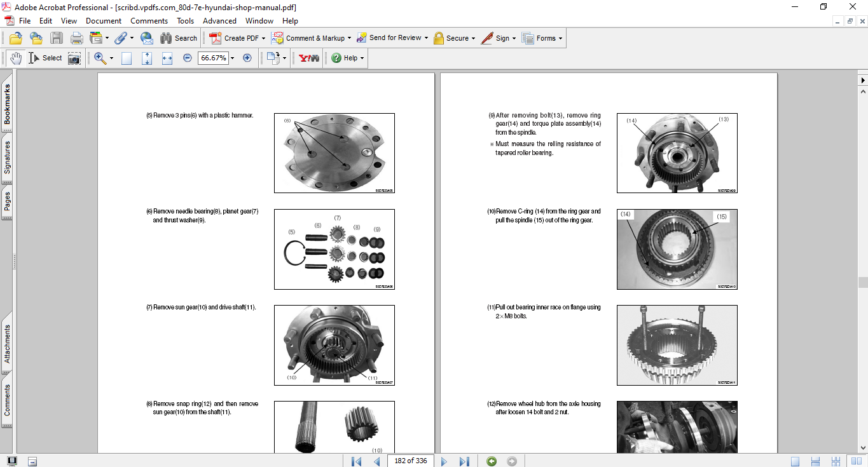This screenshot has height=467, width=868.
Task: Click the Yahoo search toolbar icon
Action: tap(309, 58)
